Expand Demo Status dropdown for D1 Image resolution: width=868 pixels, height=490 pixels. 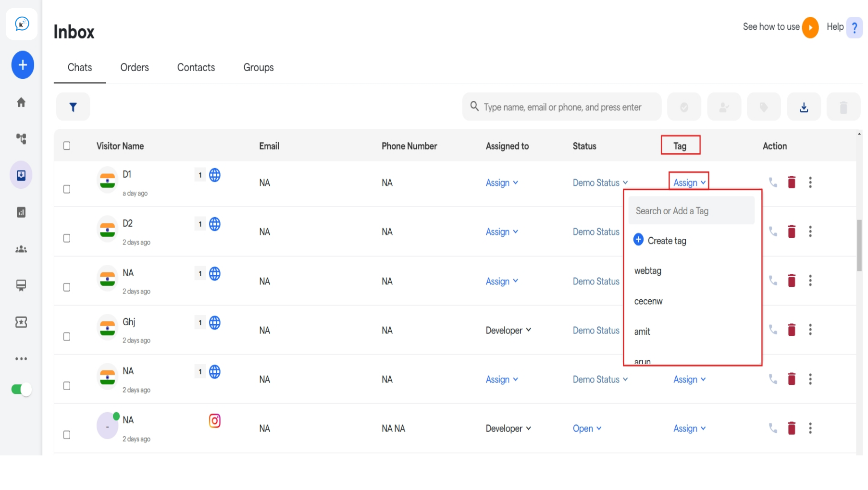click(600, 183)
